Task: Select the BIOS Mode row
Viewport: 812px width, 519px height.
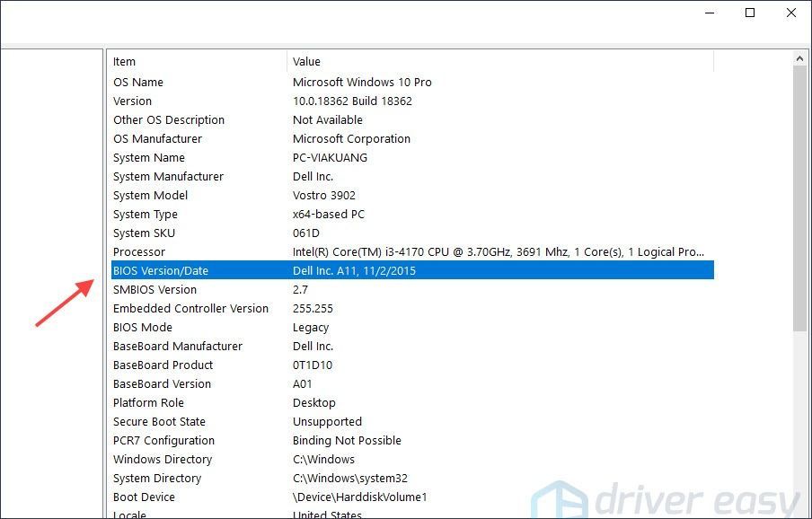Action: point(412,328)
